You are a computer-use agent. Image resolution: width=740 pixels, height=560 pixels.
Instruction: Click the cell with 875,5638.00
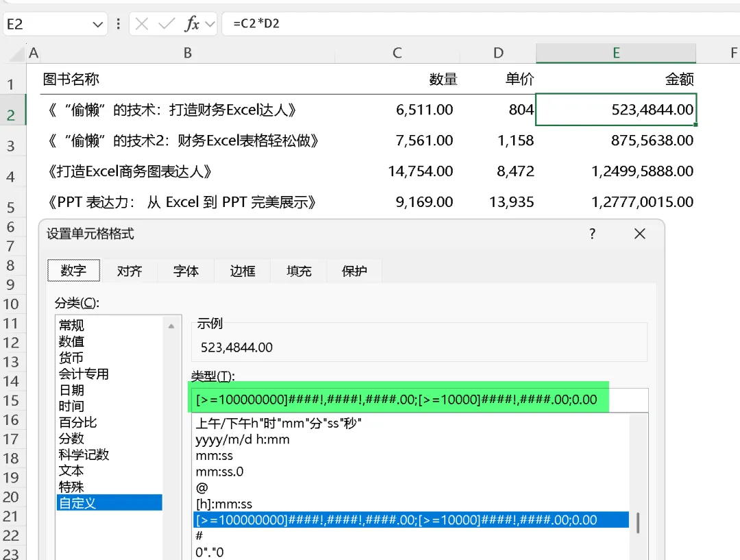pyautogui.click(x=617, y=141)
